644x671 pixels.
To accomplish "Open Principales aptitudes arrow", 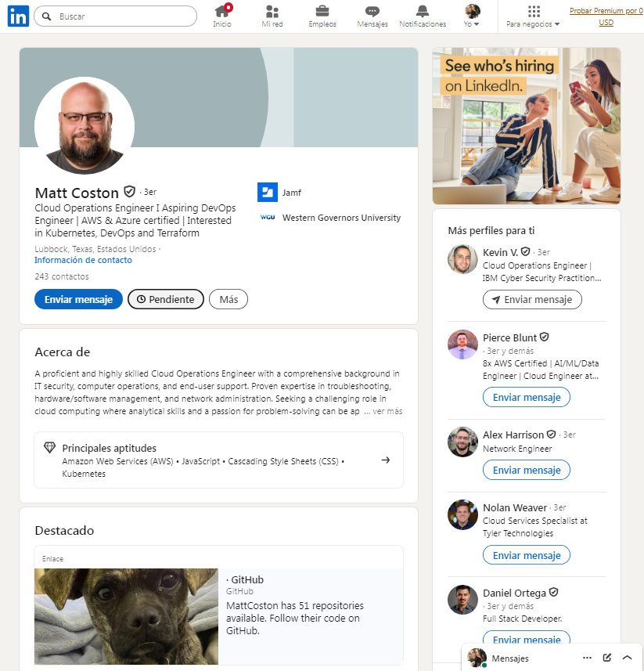I will [x=386, y=460].
